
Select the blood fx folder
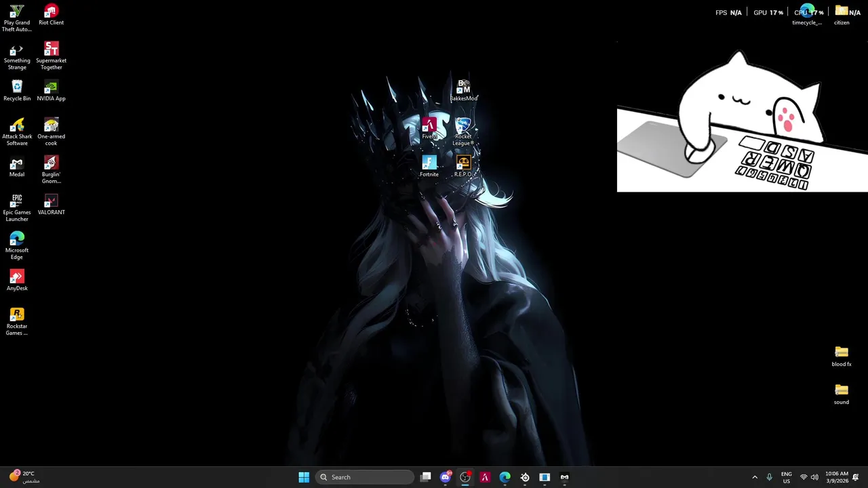[x=842, y=357]
